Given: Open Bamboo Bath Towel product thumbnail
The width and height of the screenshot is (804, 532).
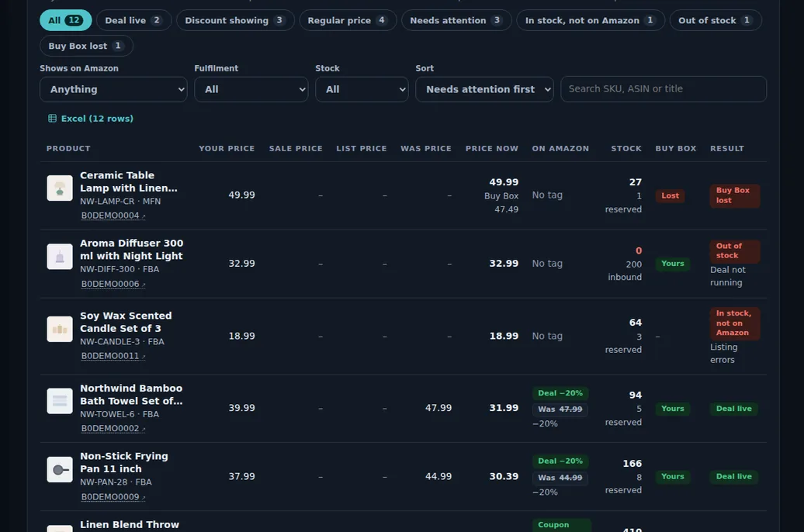Looking at the screenshot, I should point(60,401).
